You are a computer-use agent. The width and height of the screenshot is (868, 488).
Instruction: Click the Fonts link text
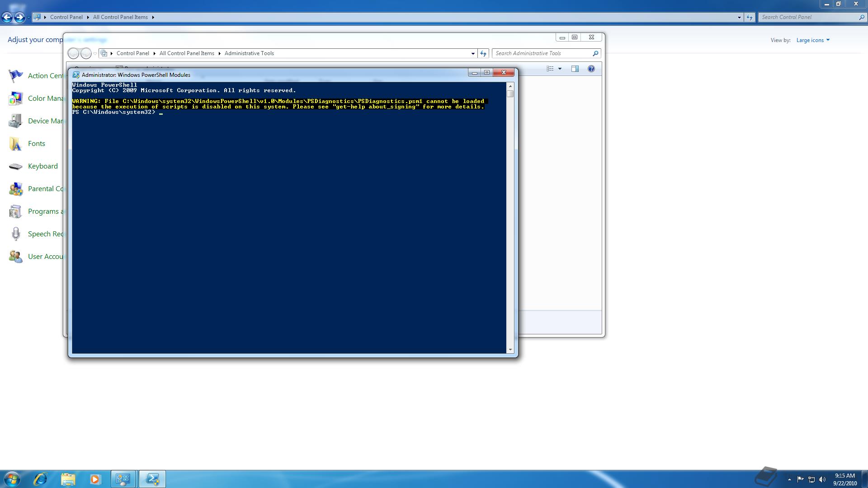click(37, 144)
